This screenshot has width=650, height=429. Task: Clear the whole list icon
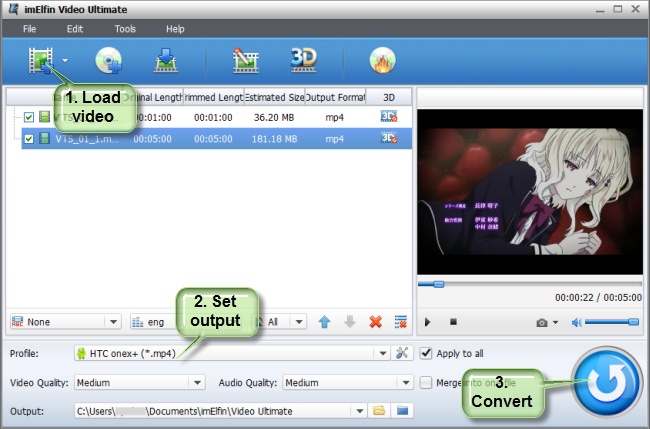click(401, 322)
